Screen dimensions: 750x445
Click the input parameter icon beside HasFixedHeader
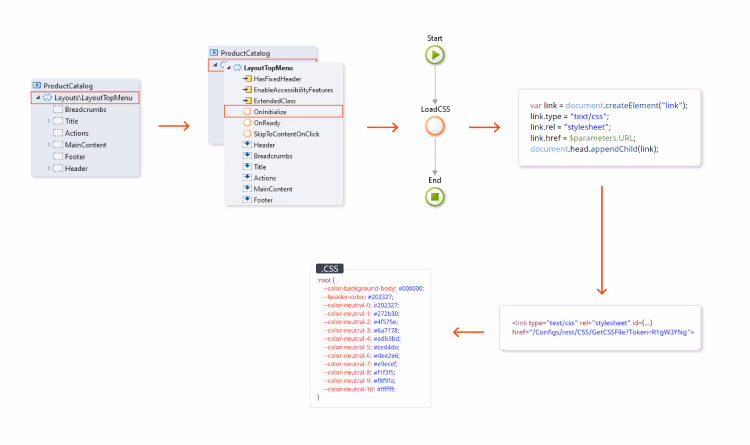tap(247, 78)
